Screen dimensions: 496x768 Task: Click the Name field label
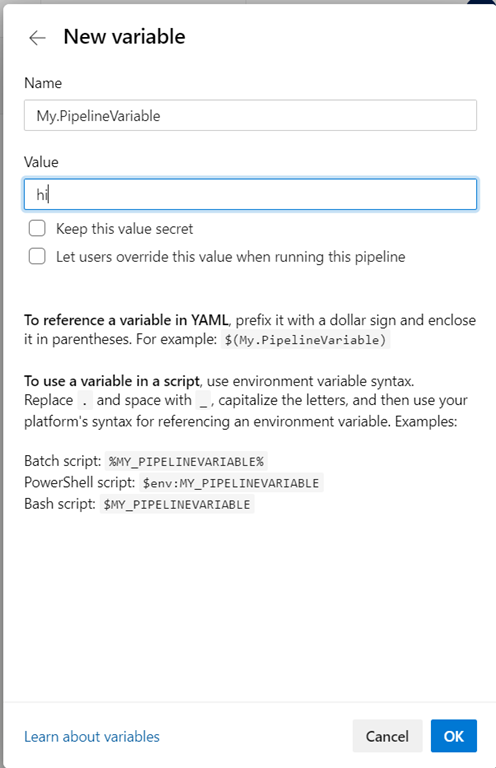(43, 83)
